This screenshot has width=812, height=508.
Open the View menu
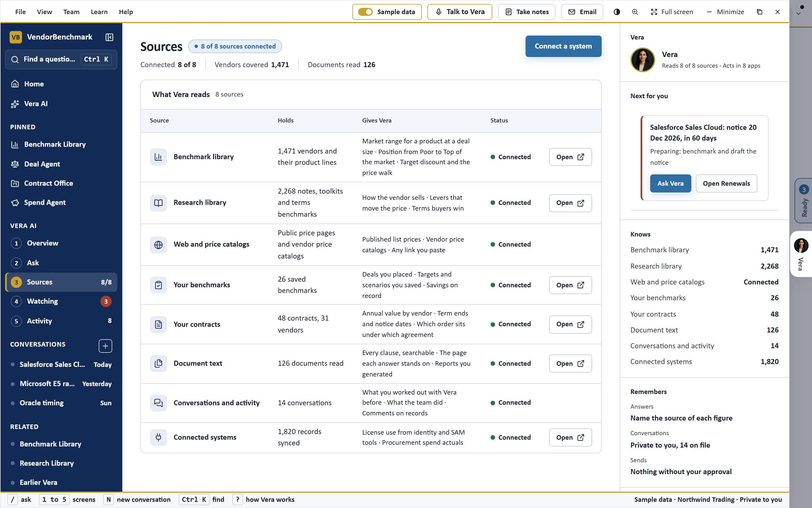tap(44, 12)
